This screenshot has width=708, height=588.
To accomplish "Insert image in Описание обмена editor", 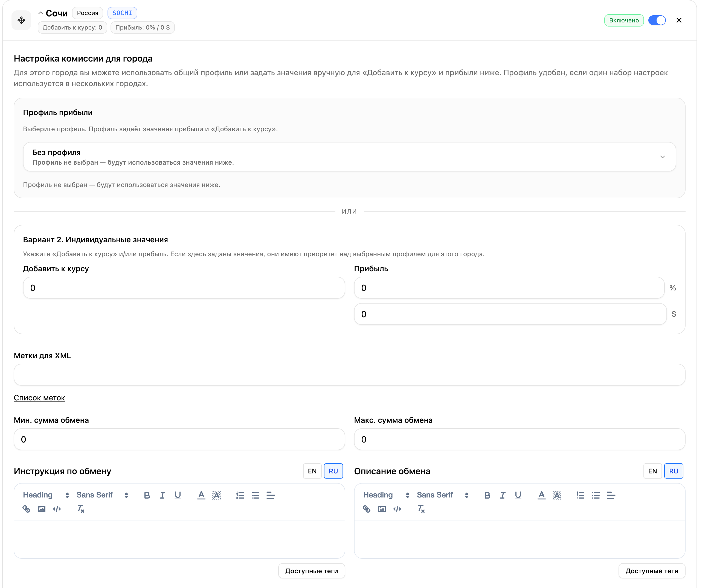I will pos(382,509).
